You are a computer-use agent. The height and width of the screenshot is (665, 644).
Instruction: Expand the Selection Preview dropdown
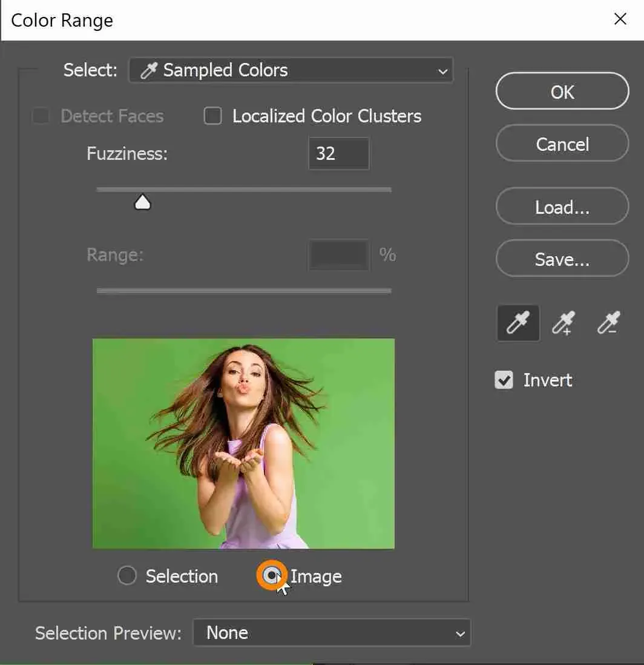(331, 633)
